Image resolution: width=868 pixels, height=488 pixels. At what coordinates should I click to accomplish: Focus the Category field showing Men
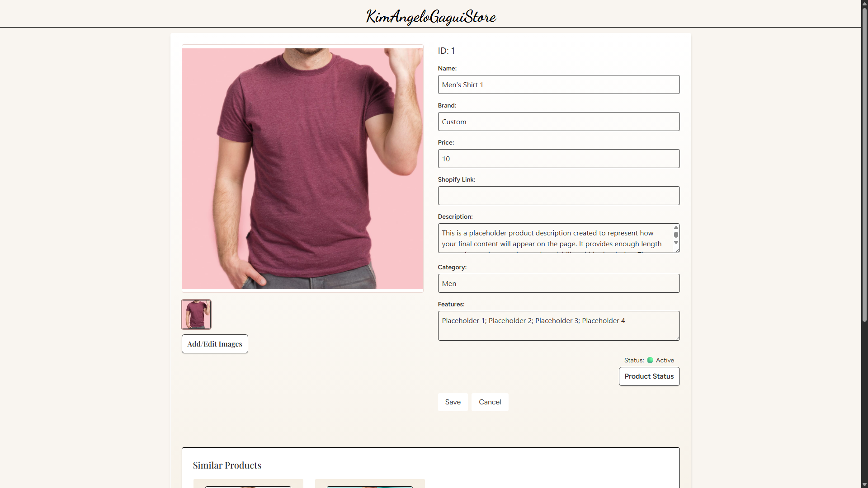[x=559, y=283]
